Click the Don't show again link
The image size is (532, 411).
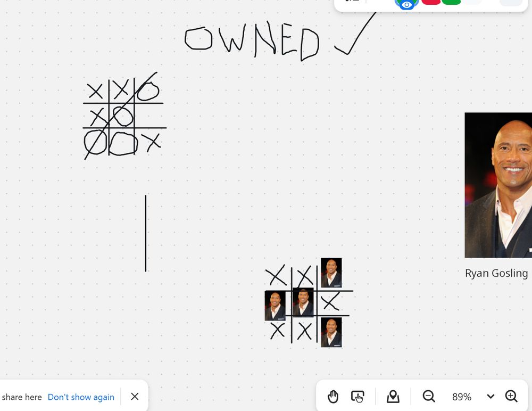[x=81, y=397]
